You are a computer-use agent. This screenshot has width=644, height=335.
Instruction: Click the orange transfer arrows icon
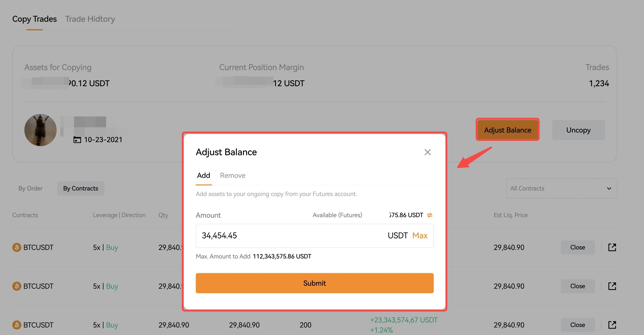[x=430, y=215]
